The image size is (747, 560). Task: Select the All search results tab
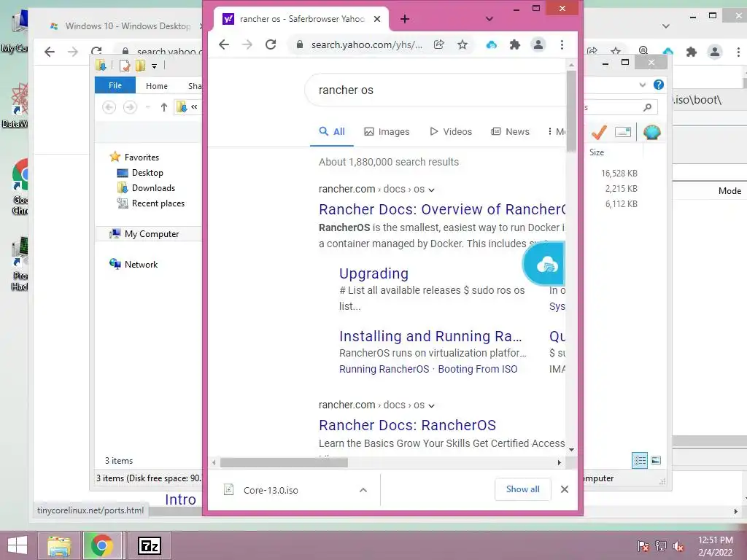point(332,131)
